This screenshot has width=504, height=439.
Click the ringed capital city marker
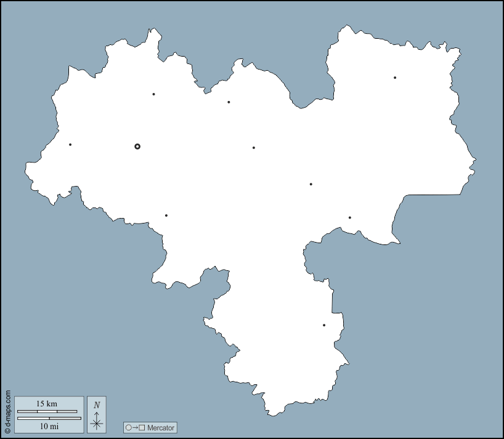coord(137,147)
